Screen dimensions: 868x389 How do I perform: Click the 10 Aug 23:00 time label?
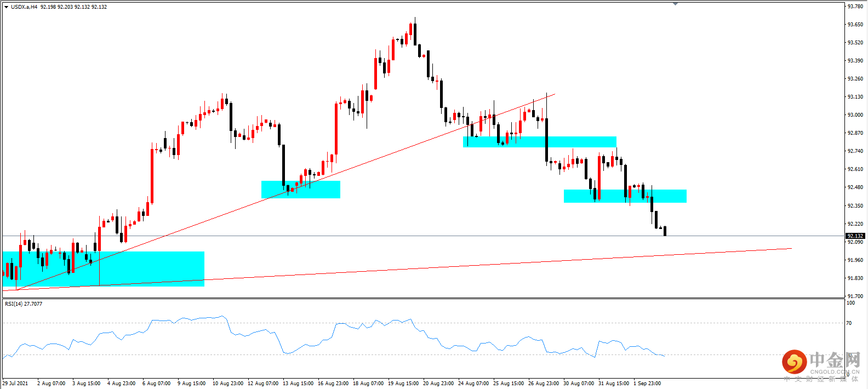click(x=228, y=383)
